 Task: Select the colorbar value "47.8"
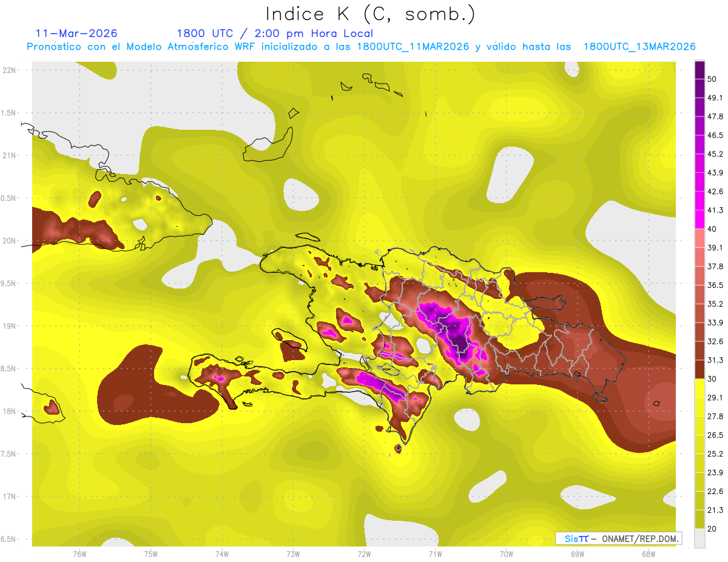(x=715, y=116)
